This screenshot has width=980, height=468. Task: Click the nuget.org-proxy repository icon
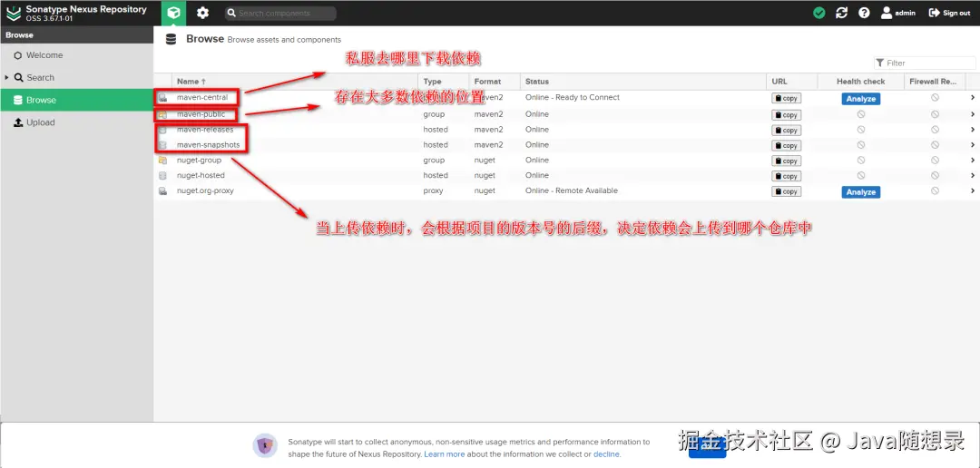(x=162, y=191)
